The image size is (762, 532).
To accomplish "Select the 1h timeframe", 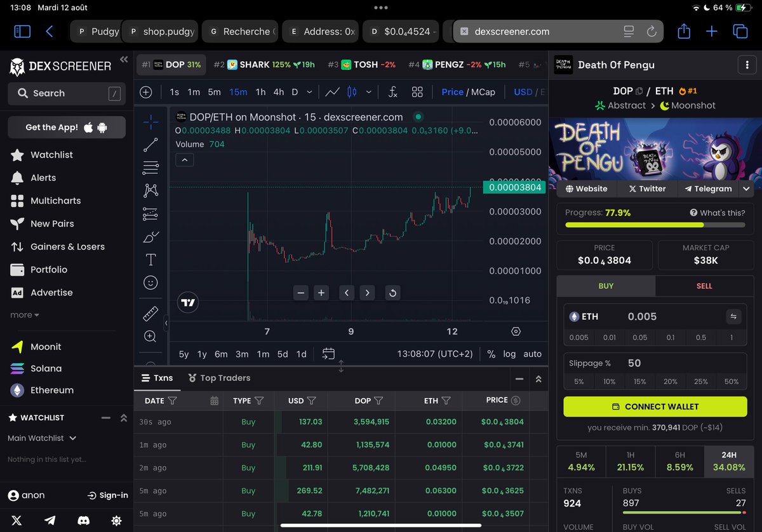I will tap(260, 92).
